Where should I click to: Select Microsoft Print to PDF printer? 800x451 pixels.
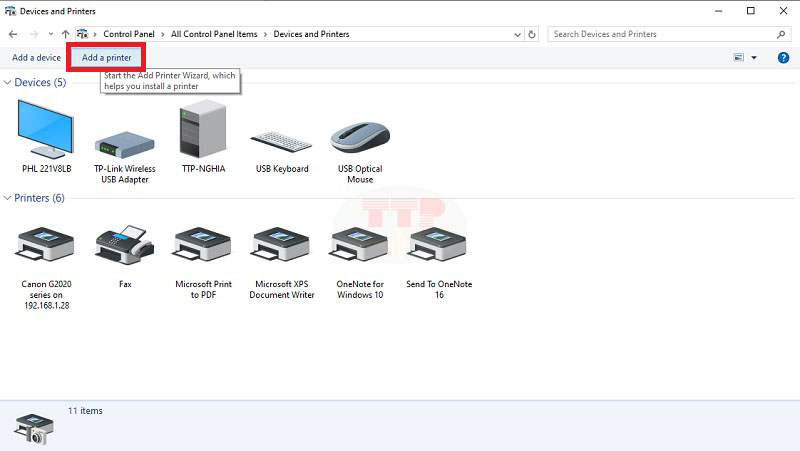tap(203, 248)
